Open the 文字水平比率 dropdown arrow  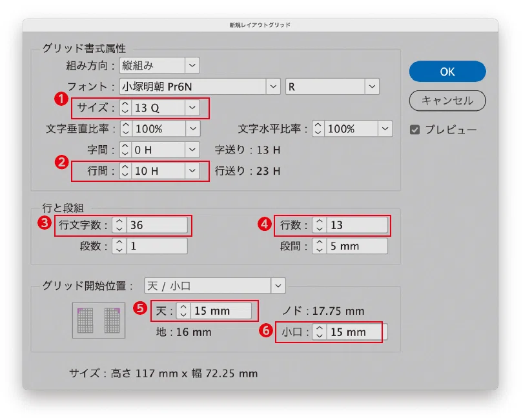point(385,129)
